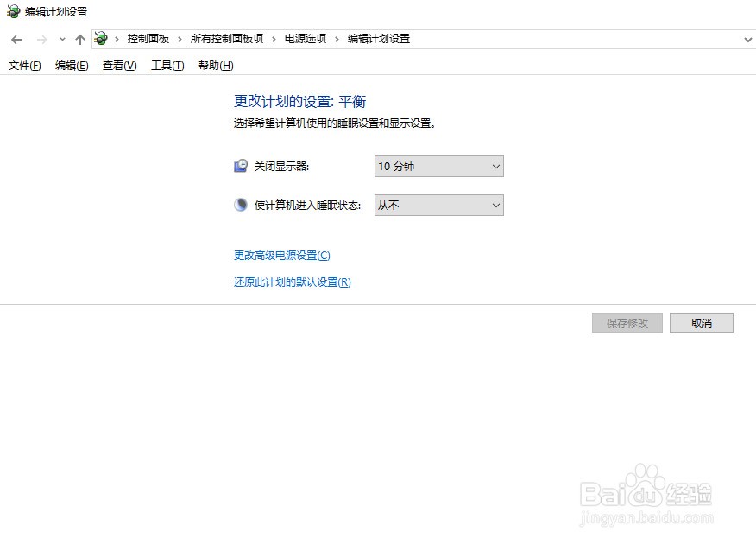Open the sleep state 从不 dropdown
The image size is (756, 544).
(x=438, y=206)
